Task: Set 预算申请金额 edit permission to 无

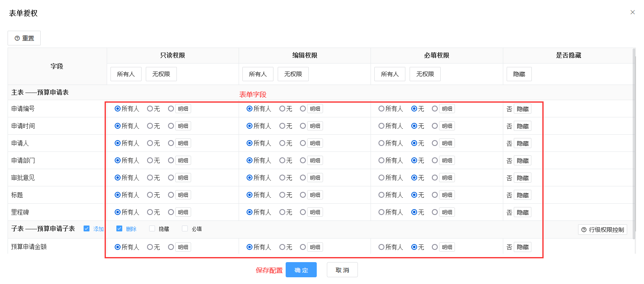Action: [282, 247]
